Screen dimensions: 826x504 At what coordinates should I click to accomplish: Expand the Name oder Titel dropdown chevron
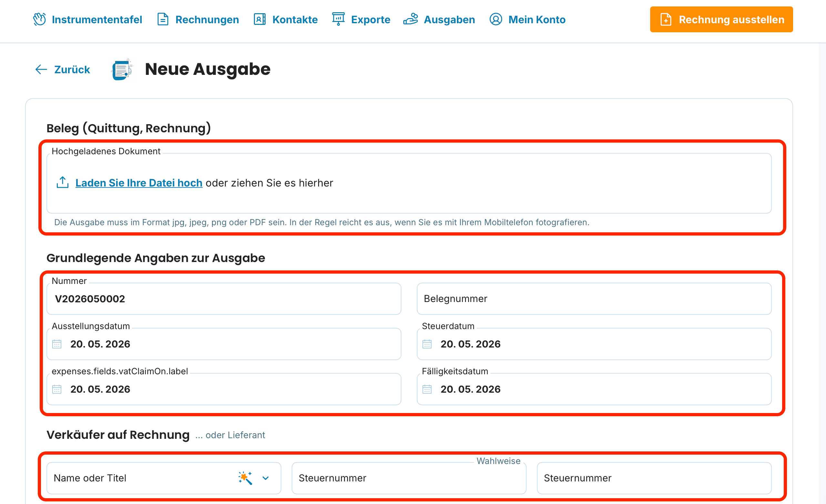(x=266, y=478)
